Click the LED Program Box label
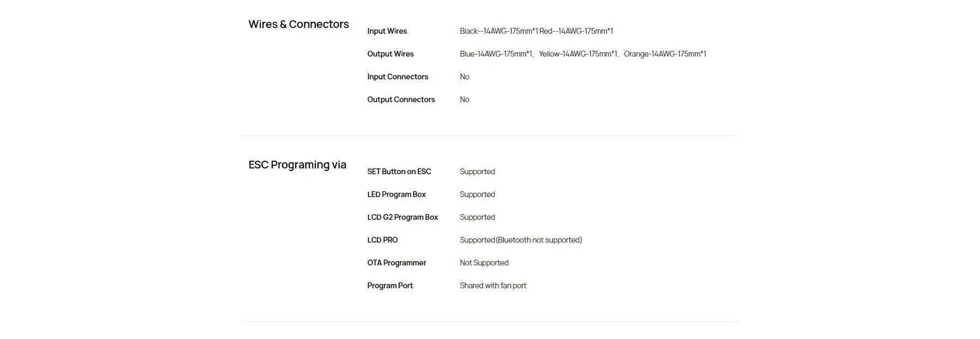980x339 pixels. tap(396, 195)
